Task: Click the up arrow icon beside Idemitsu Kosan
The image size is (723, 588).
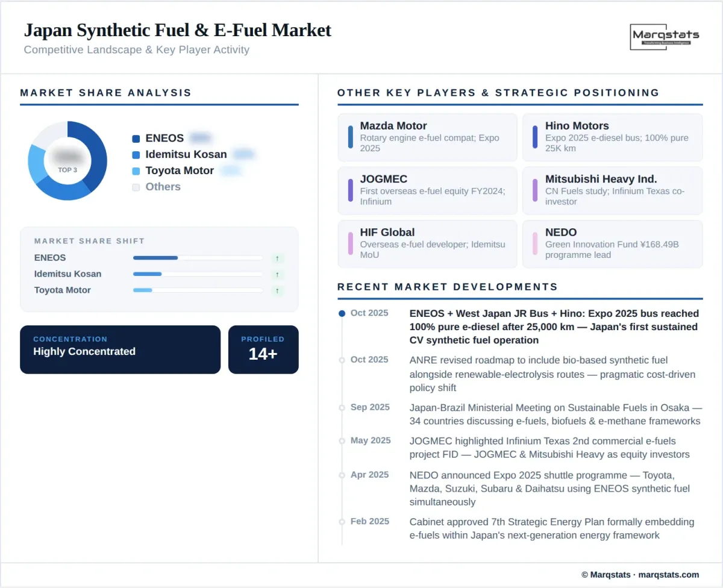Action: [277, 274]
